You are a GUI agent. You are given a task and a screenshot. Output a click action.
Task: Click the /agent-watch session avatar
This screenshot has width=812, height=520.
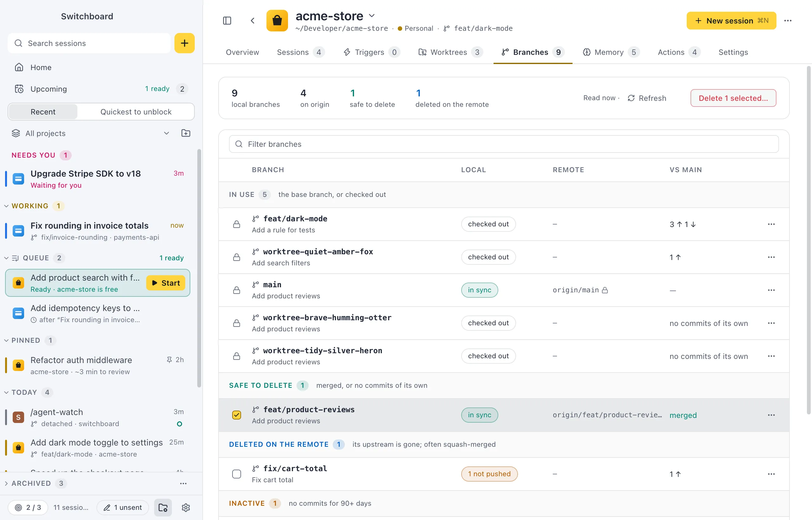click(18, 417)
